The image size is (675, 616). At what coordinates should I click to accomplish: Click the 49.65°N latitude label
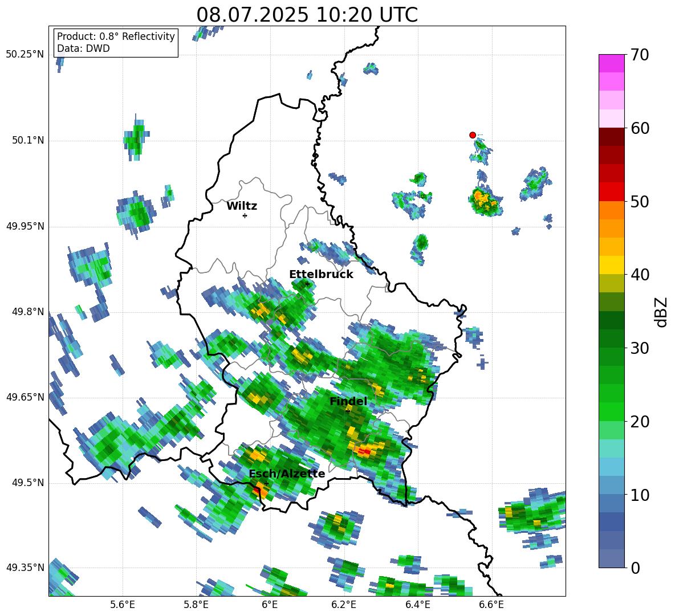tap(25, 397)
